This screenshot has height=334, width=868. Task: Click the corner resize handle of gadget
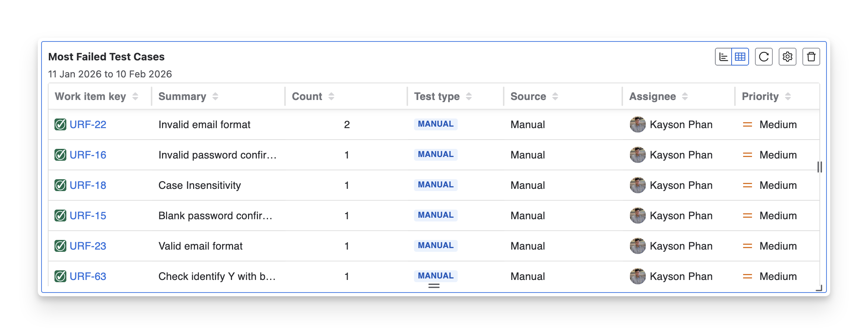tap(819, 288)
